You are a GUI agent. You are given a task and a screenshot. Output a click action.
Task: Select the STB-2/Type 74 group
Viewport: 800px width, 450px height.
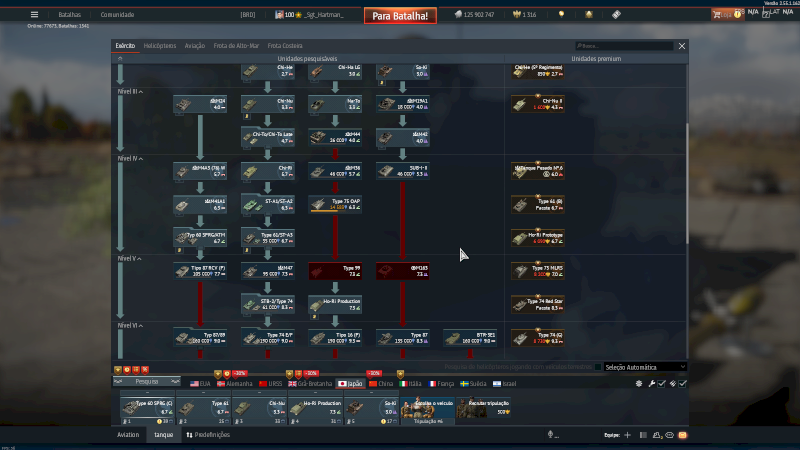(x=267, y=305)
